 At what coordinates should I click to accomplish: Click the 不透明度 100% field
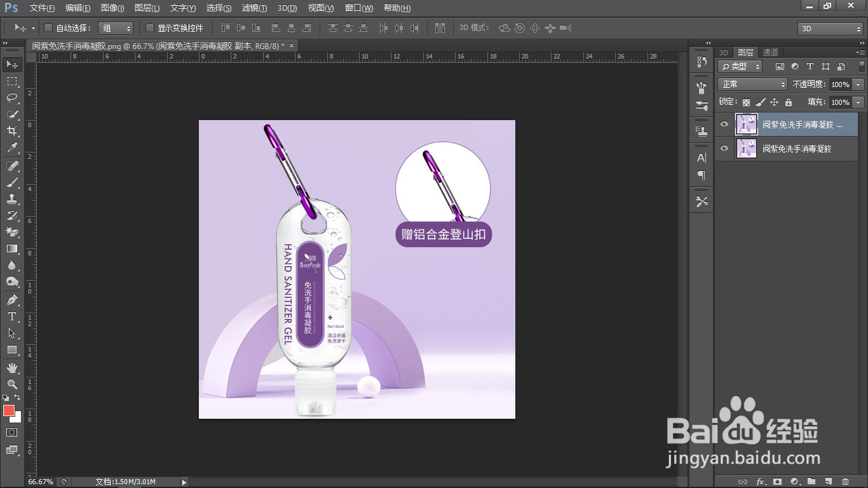tap(840, 85)
